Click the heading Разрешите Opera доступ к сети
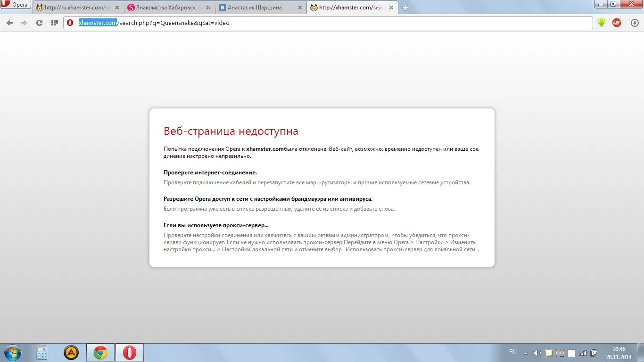 pyautogui.click(x=268, y=199)
